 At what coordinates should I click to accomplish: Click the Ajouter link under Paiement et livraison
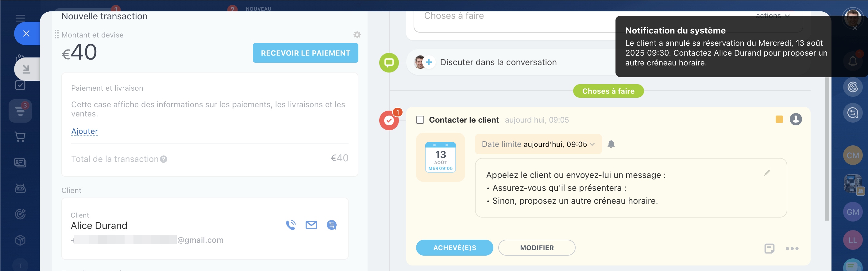tap(85, 131)
